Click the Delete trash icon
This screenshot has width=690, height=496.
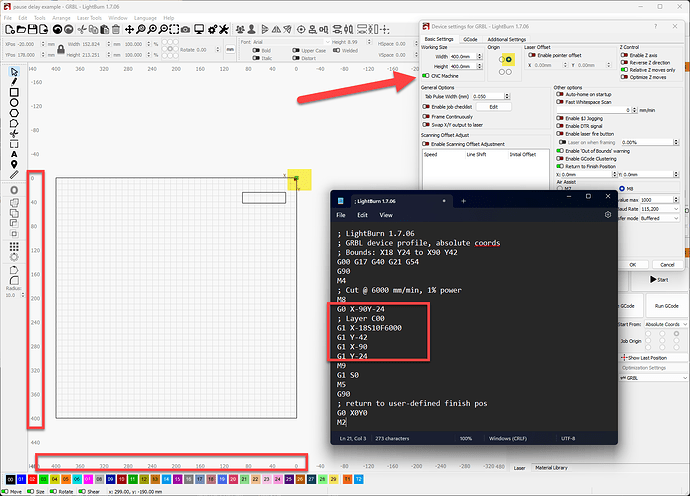coord(116,29)
